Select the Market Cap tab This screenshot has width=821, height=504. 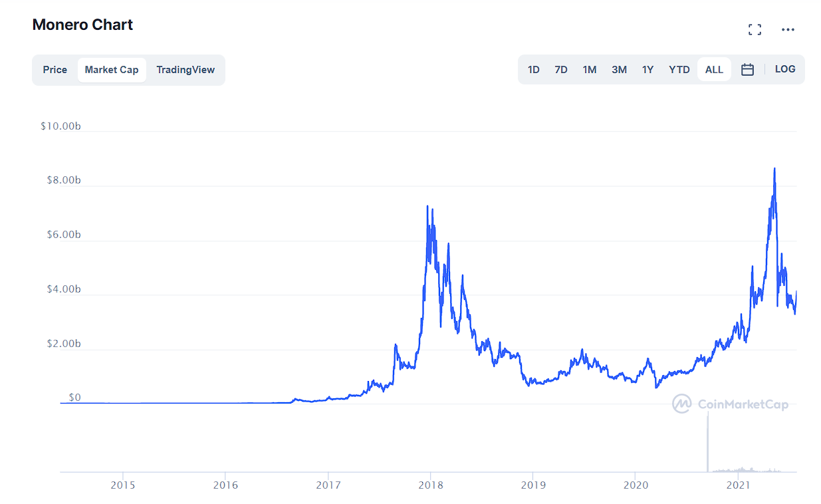112,70
